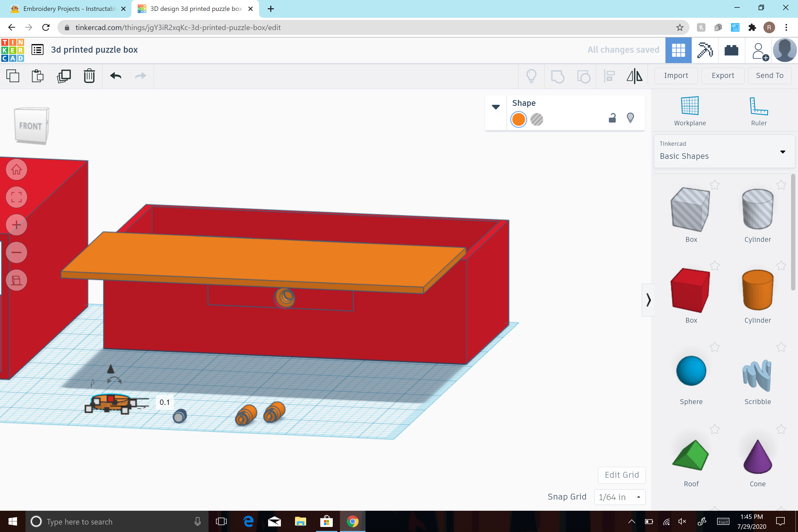Click the Edit Grid button
The width and height of the screenshot is (798, 532).
point(622,475)
